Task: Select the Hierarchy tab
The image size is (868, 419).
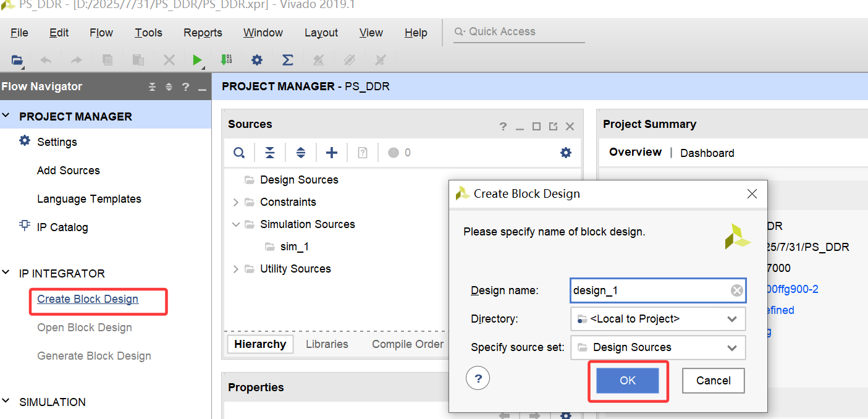Action: pyautogui.click(x=260, y=344)
